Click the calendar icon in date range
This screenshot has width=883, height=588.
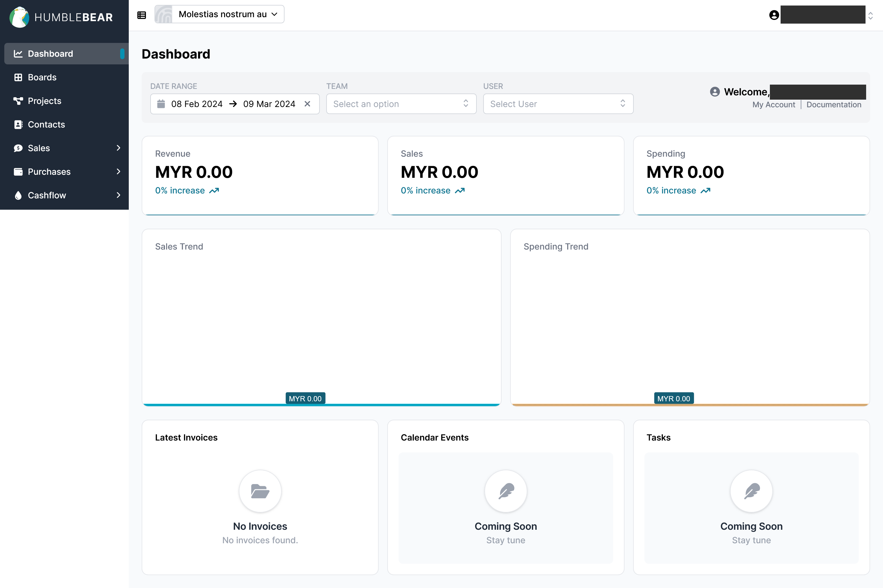(161, 104)
